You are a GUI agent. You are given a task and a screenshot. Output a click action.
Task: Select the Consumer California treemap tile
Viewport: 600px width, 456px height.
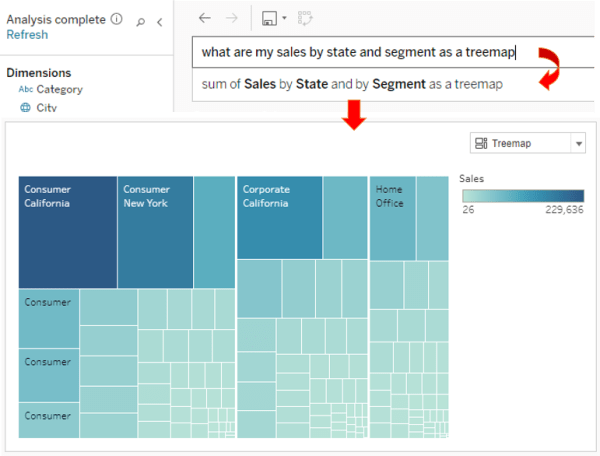click(x=67, y=232)
